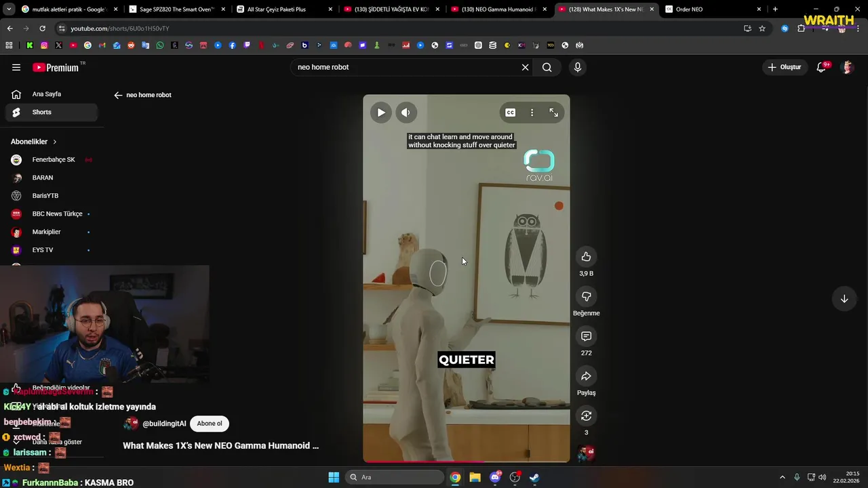
Task: Open a new browser tab
Action: [775, 9]
